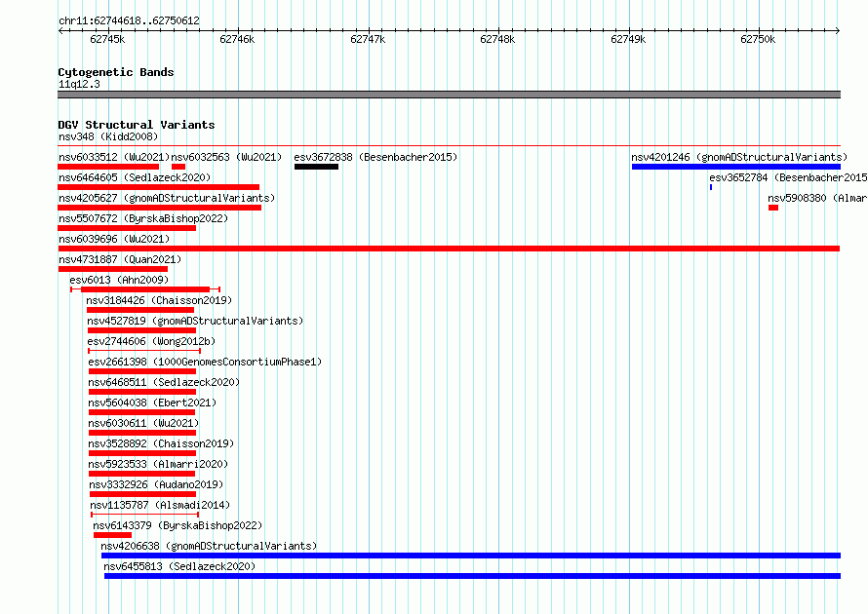The image size is (868, 614).
Task: Open nsv4527819 gnomAD variant label
Action: tap(195, 321)
